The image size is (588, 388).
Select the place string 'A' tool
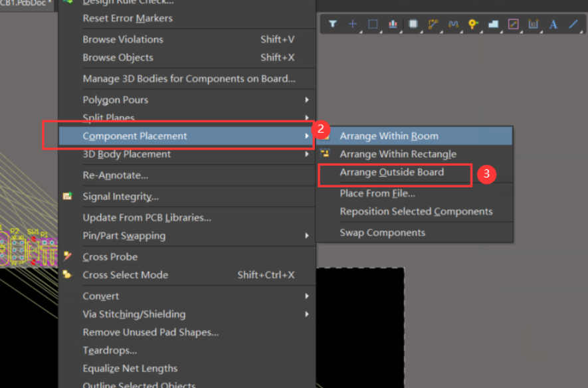(553, 25)
